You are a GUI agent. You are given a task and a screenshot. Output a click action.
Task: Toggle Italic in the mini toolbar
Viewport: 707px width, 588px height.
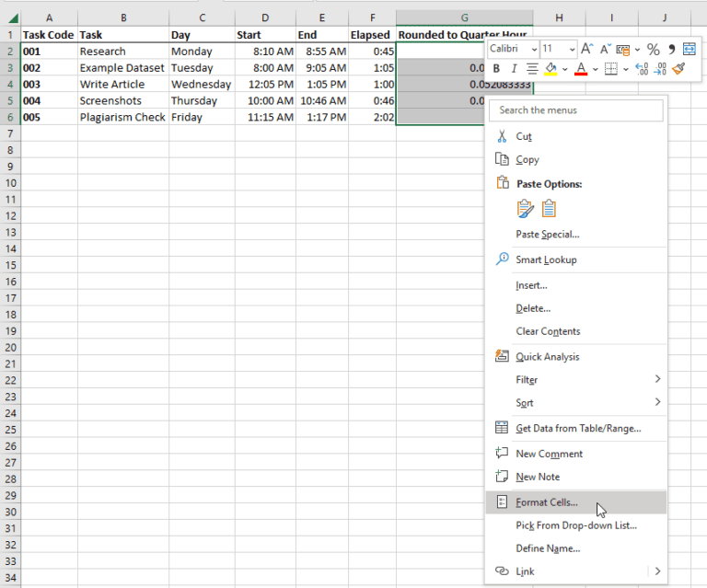click(514, 68)
